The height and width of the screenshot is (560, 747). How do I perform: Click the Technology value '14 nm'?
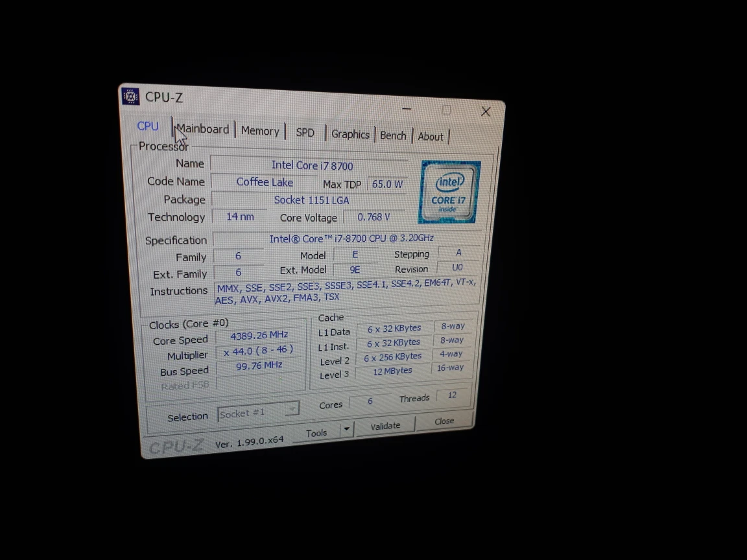tap(240, 216)
